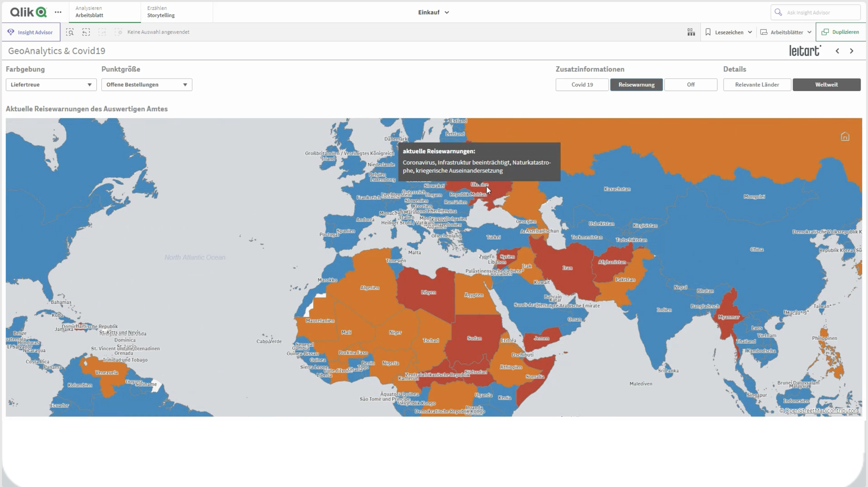Click the sheets icon beside Arbeitsblätter
The width and height of the screenshot is (868, 487).
tap(764, 32)
